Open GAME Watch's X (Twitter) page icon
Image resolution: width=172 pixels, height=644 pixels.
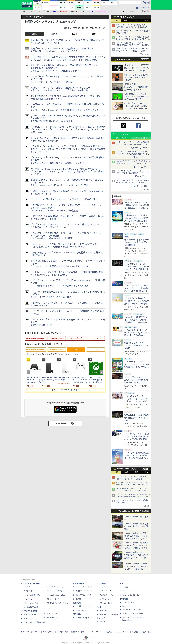(123, 126)
